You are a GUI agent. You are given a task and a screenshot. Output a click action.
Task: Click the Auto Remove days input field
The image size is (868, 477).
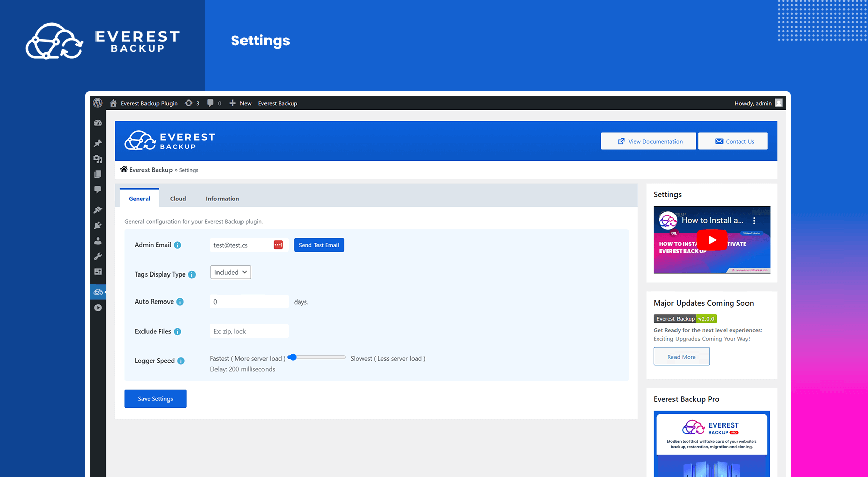pyautogui.click(x=250, y=302)
